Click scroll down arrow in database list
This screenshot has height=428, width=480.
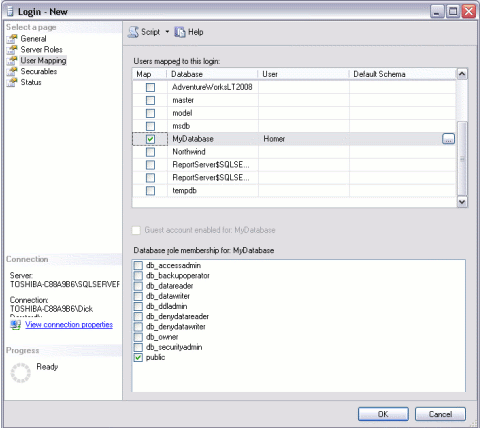point(462,202)
